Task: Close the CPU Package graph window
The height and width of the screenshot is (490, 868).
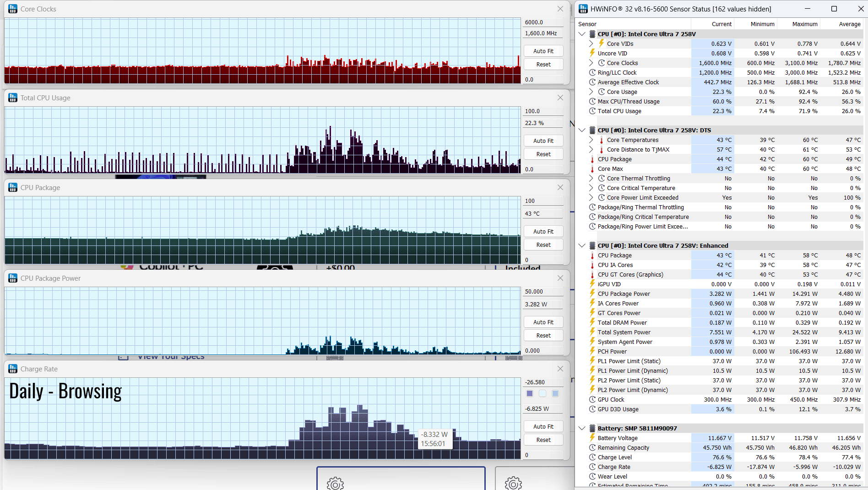Action: click(x=560, y=187)
